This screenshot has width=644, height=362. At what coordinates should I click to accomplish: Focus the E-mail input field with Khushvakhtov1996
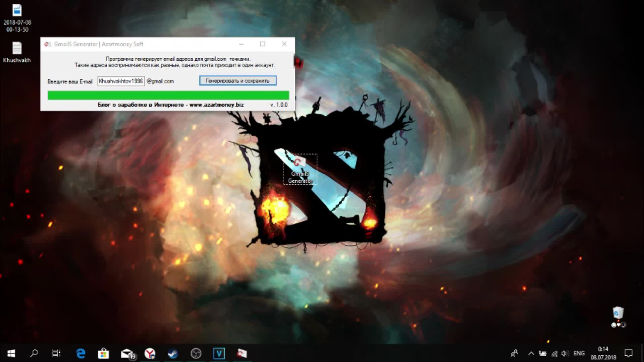point(121,81)
